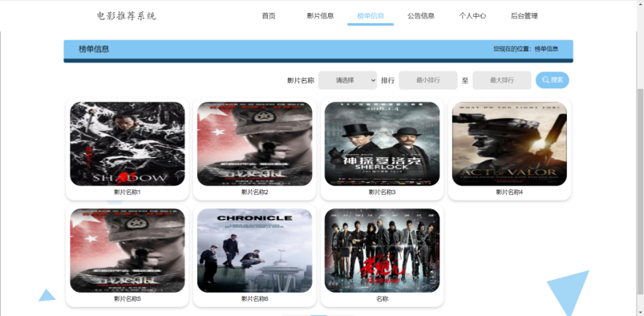Open the Chronicle movie poster
This screenshot has height=316, width=644.
point(255,250)
